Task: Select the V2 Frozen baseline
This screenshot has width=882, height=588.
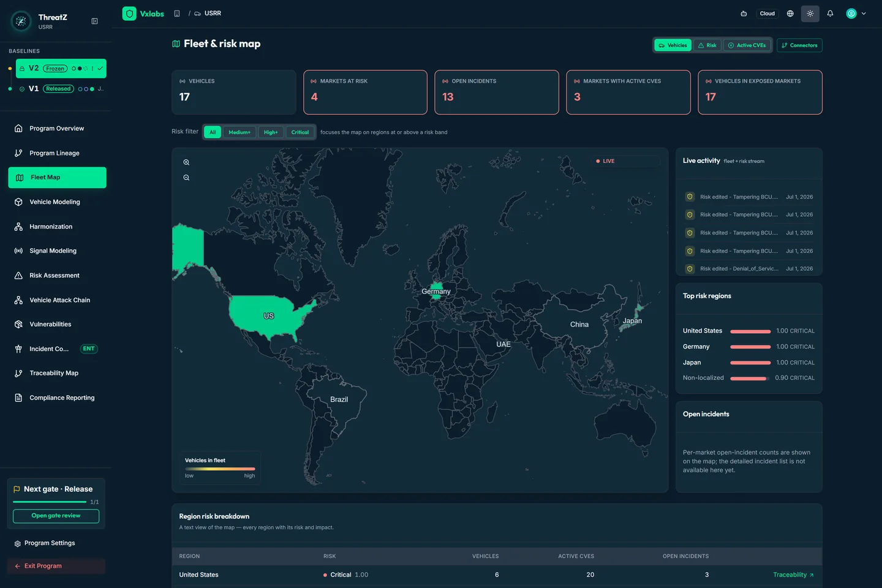Action: click(x=61, y=69)
